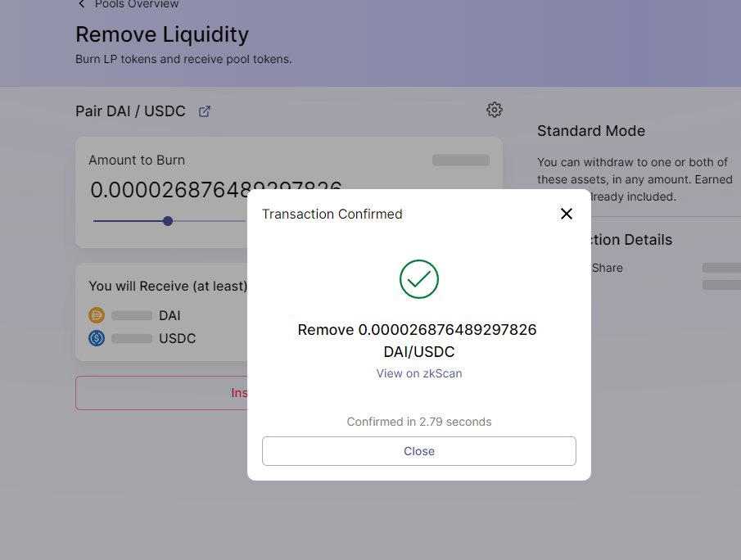Screen dimensions: 741x560
Task: Click the back chevron beside Pools Overview
Action: [x=81, y=4]
